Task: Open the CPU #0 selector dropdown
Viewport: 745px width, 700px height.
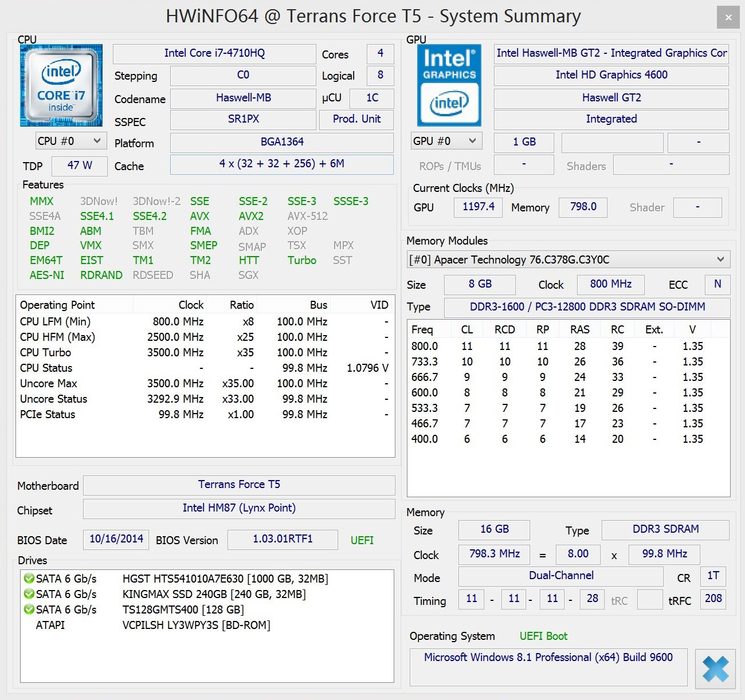Action: 69,141
